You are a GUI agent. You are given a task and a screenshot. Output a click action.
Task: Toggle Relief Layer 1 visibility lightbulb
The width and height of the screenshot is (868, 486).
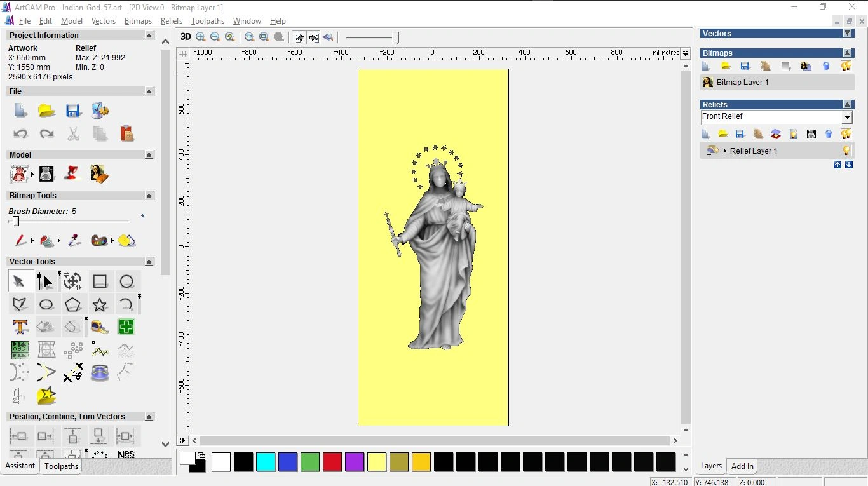pyautogui.click(x=846, y=151)
